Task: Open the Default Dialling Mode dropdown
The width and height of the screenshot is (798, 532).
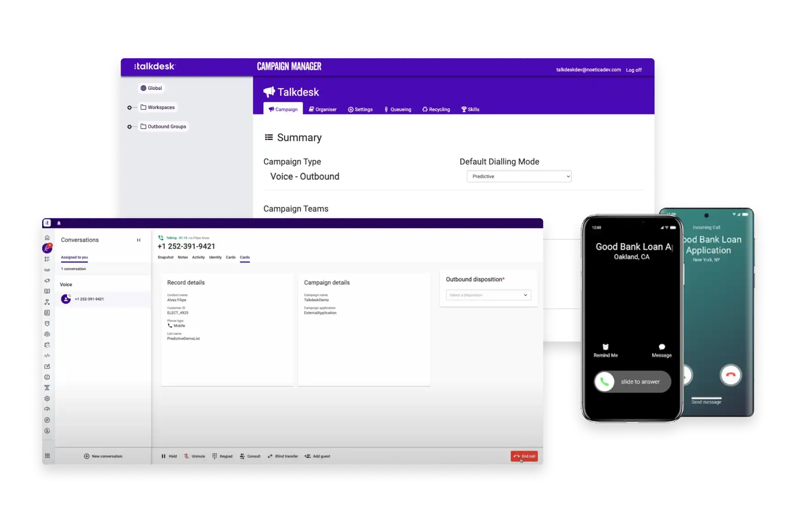Action: click(x=519, y=177)
